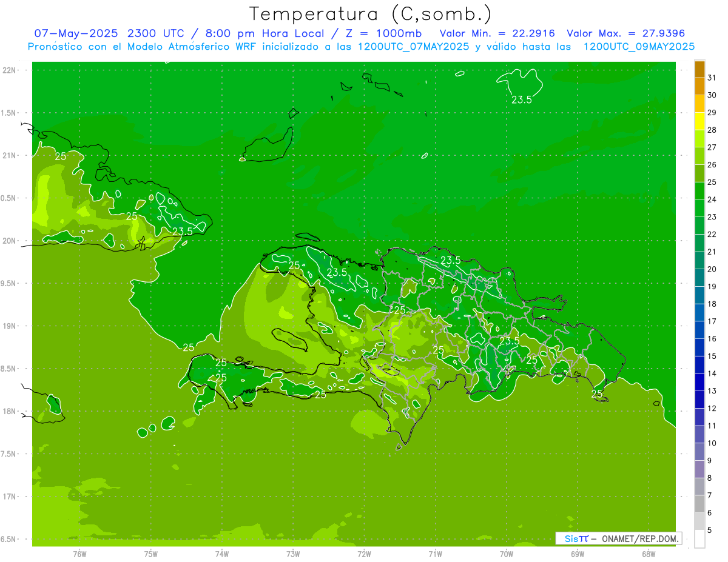Click the "73W" longitude axis label
Viewport: 728px width, 562px height.
(293, 554)
